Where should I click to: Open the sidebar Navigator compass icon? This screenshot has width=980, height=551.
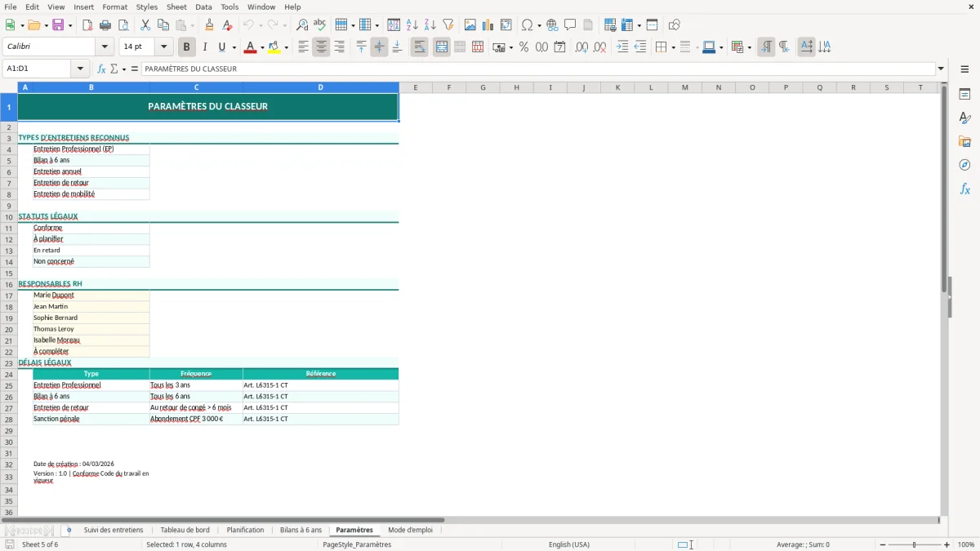coord(964,165)
